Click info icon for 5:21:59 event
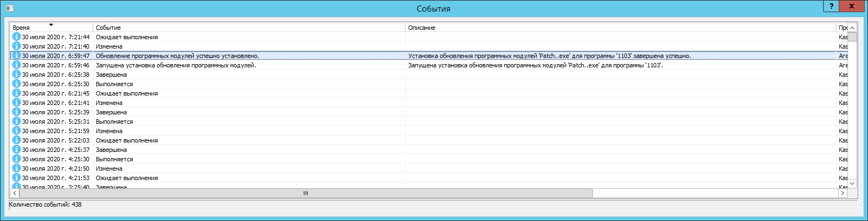868x221 pixels. click(17, 130)
